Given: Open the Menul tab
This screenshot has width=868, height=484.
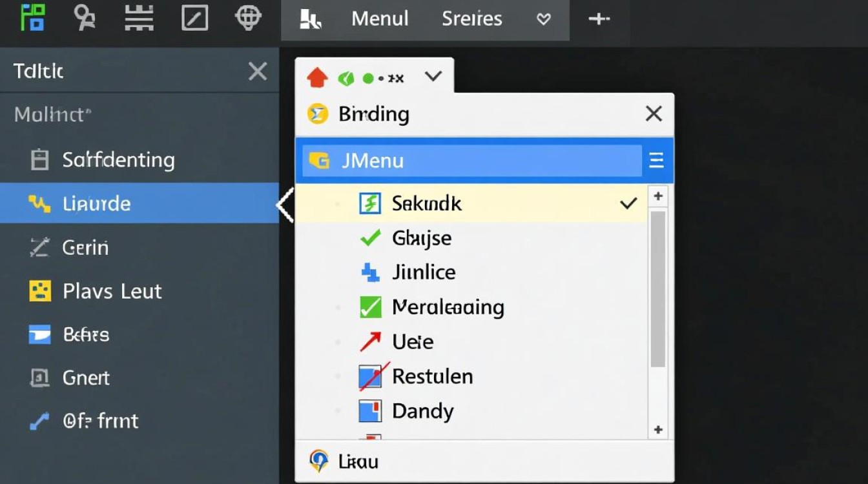Looking at the screenshot, I should coord(379,19).
